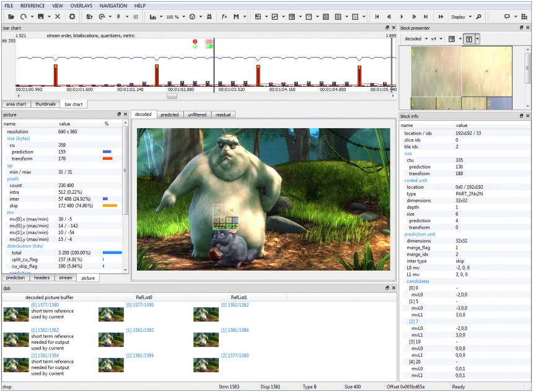
Task: Jump to the first frame
Action: point(377,17)
